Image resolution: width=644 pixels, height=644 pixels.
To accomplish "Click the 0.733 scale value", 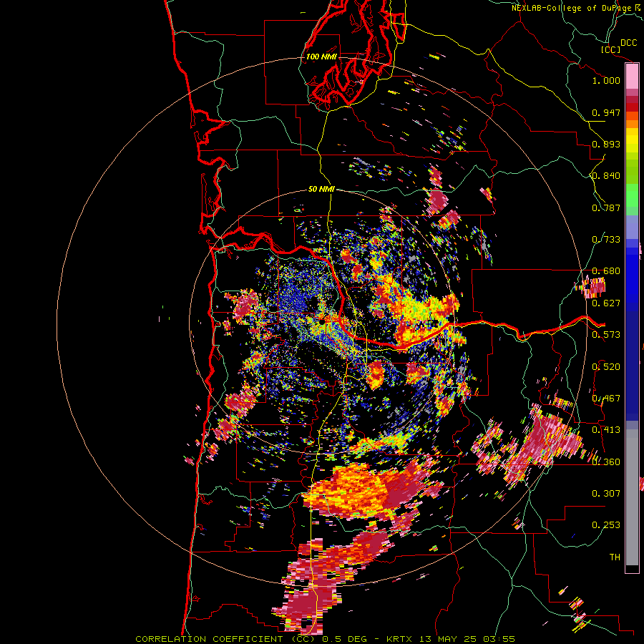I will click(x=606, y=240).
